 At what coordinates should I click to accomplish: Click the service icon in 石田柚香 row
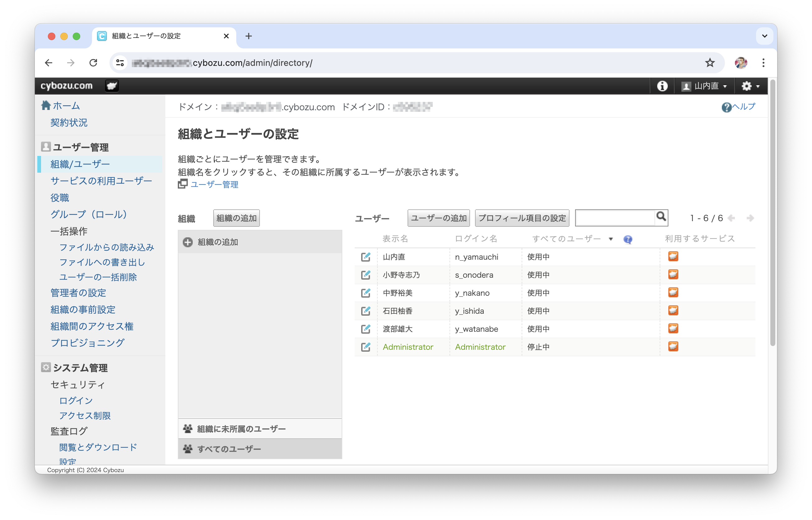(673, 310)
